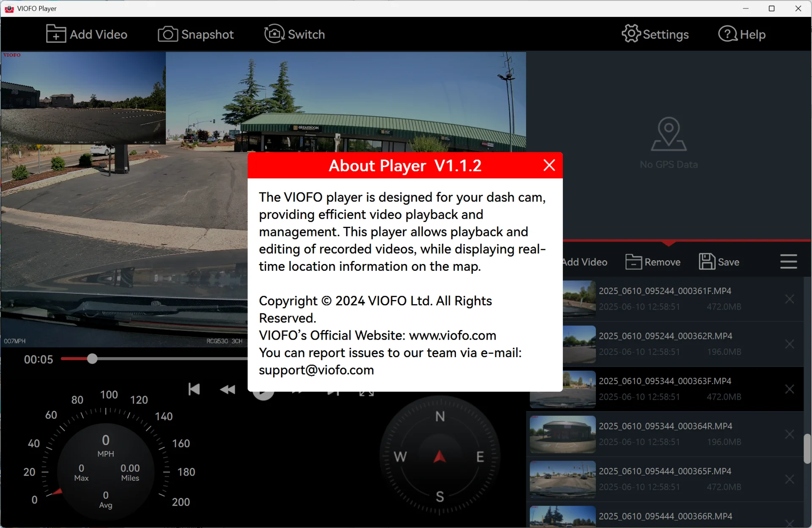Image resolution: width=812 pixels, height=528 pixels.
Task: Rewind the video playback
Action: pos(228,389)
